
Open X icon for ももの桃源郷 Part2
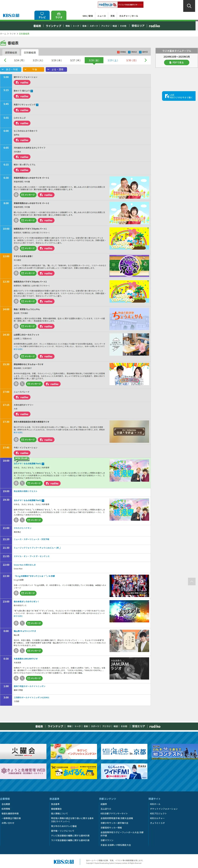(x=22, y=520)
